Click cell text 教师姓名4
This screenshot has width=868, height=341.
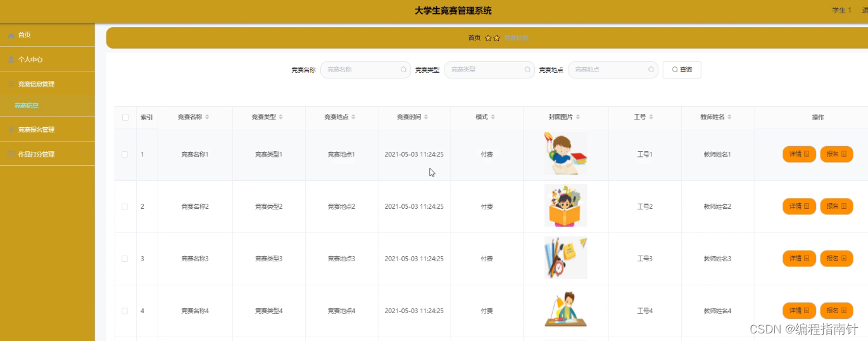pyautogui.click(x=717, y=311)
